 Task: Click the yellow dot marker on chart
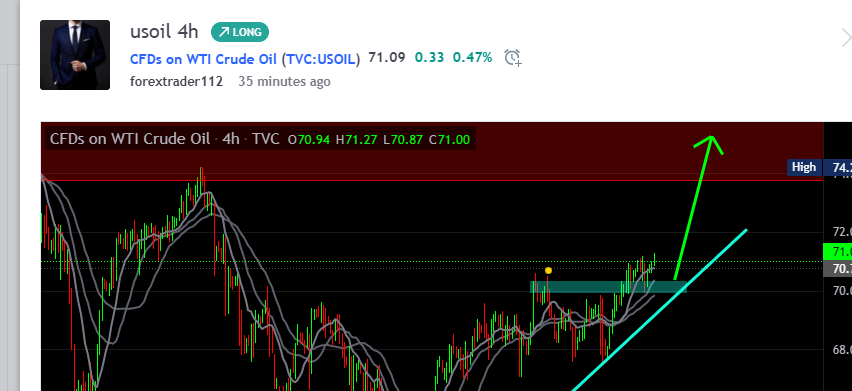(548, 270)
